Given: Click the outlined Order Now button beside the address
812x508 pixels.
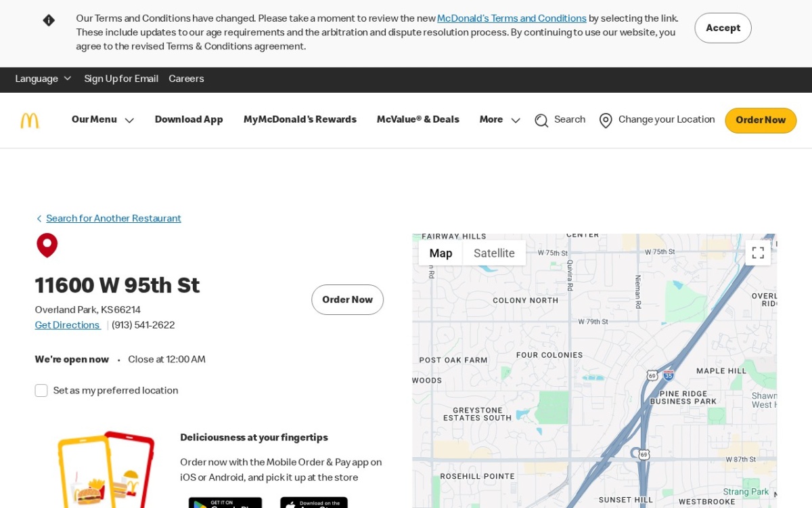Looking at the screenshot, I should tap(347, 299).
